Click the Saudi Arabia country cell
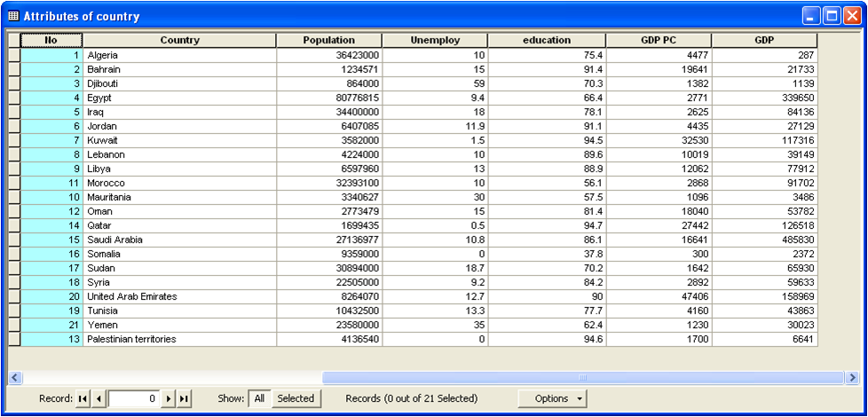868x417 pixels. pyautogui.click(x=180, y=240)
